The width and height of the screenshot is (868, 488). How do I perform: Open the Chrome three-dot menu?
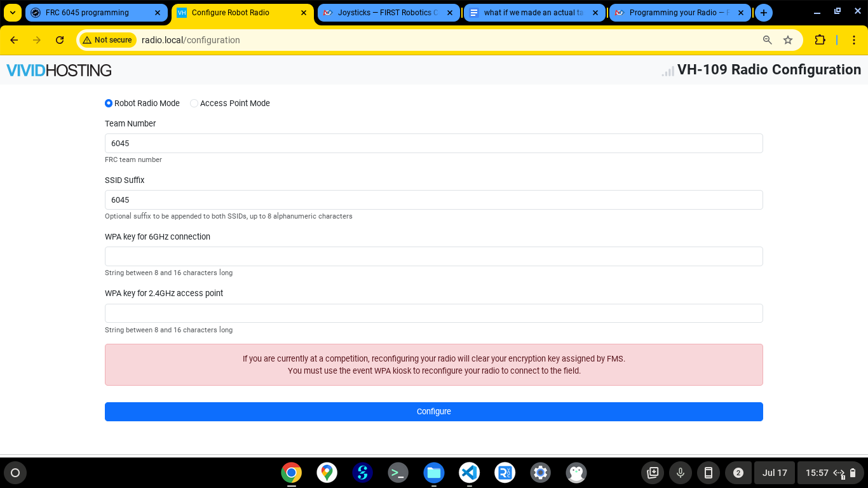(853, 40)
